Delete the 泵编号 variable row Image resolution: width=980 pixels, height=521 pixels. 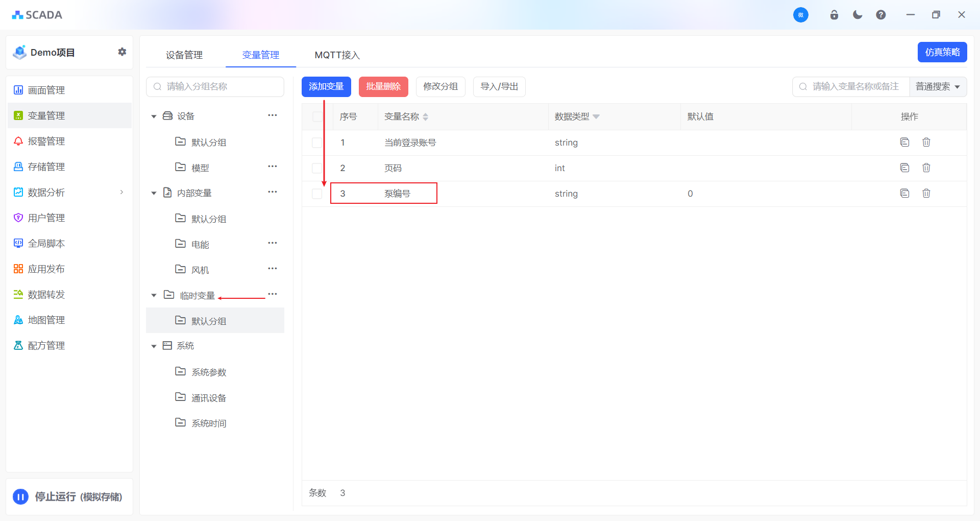[x=926, y=193]
